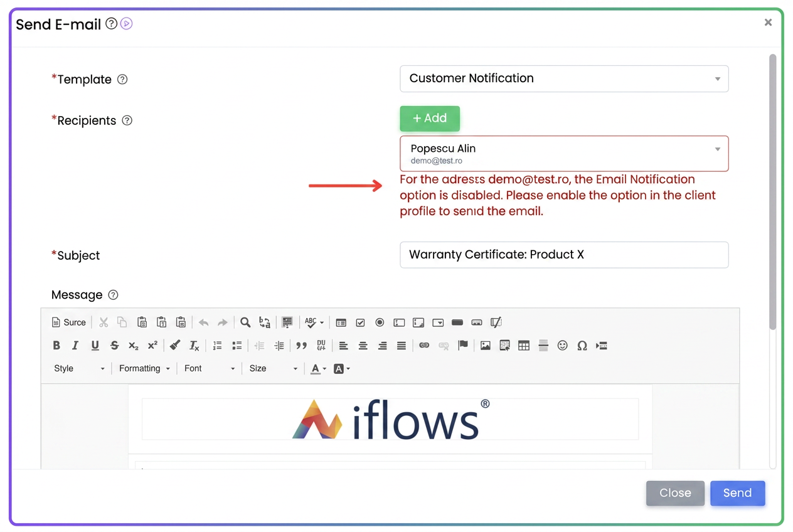Click the find magnifier icon in editor
Viewport: 793px width, 532px height.
(245, 322)
